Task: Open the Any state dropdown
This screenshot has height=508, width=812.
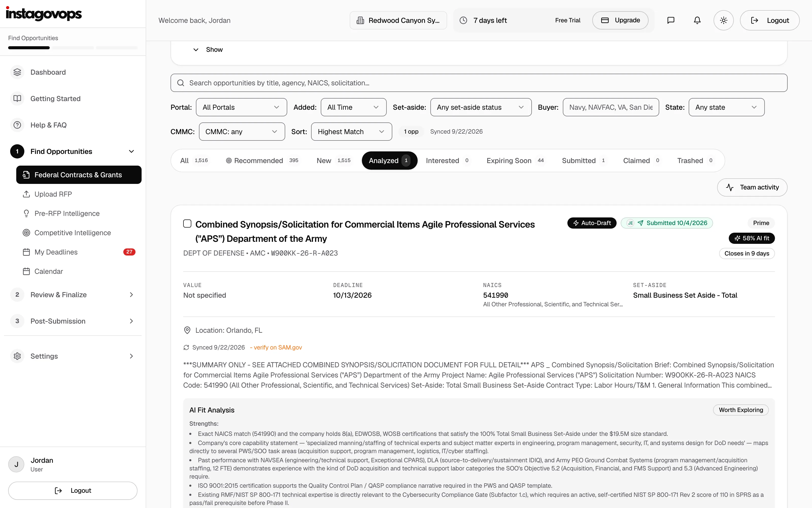Action: click(726, 107)
